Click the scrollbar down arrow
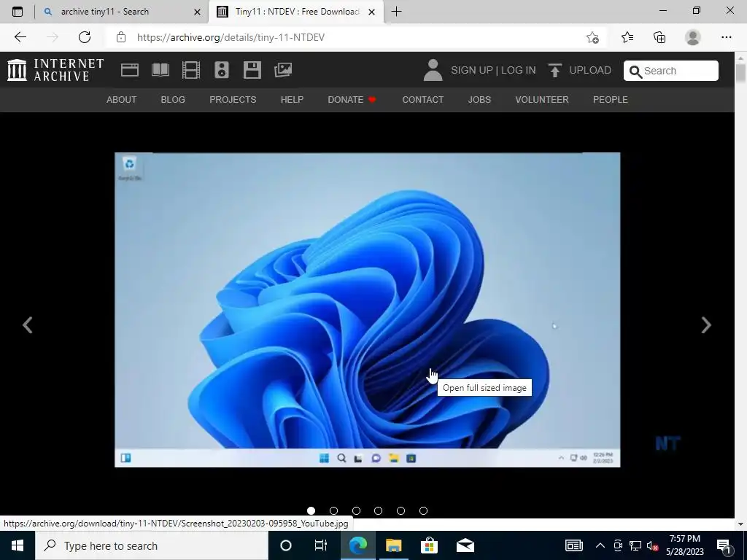The width and height of the screenshot is (747, 560). 740,524
